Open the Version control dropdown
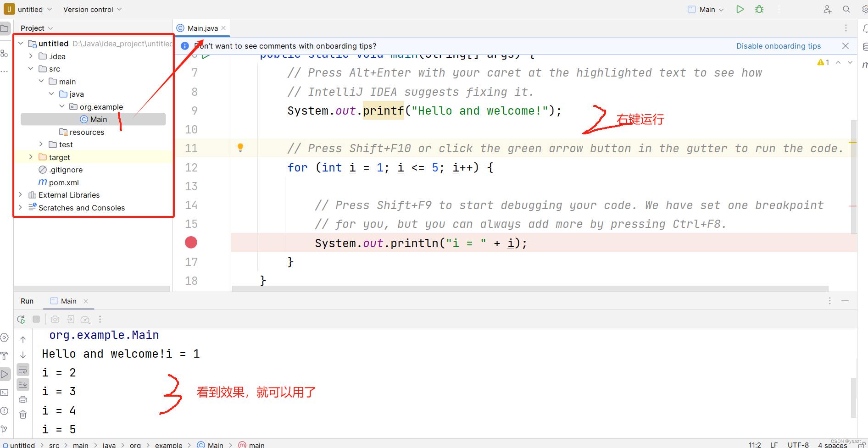The width and height of the screenshot is (868, 448). click(x=92, y=9)
